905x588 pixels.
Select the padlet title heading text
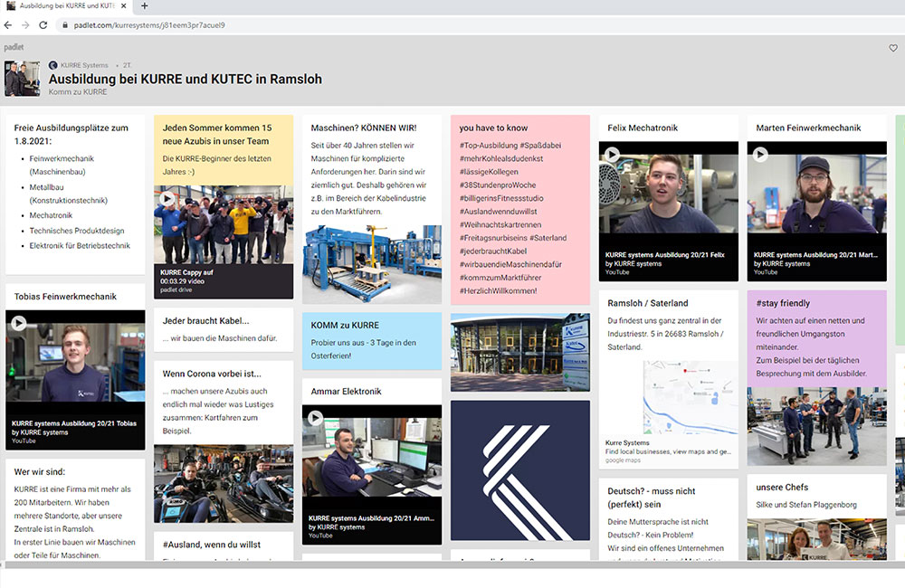point(186,79)
